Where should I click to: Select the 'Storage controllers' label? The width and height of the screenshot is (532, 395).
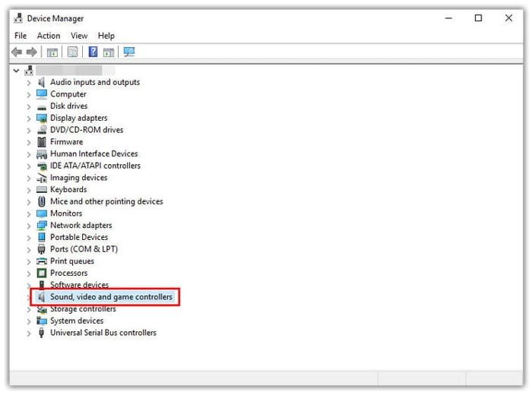pos(83,309)
